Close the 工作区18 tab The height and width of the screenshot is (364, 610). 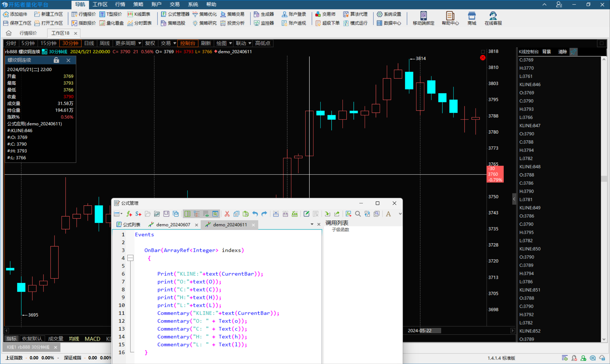tap(76, 33)
